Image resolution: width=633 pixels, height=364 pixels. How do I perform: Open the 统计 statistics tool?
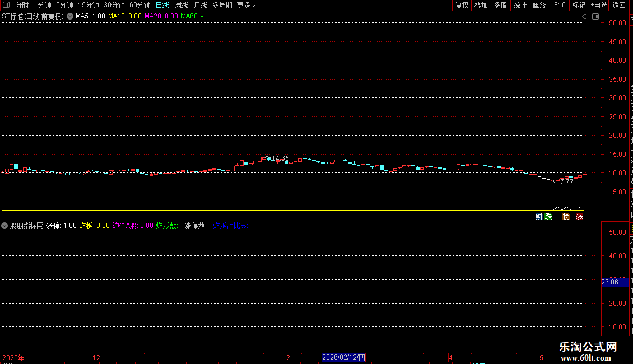pyautogui.click(x=519, y=5)
